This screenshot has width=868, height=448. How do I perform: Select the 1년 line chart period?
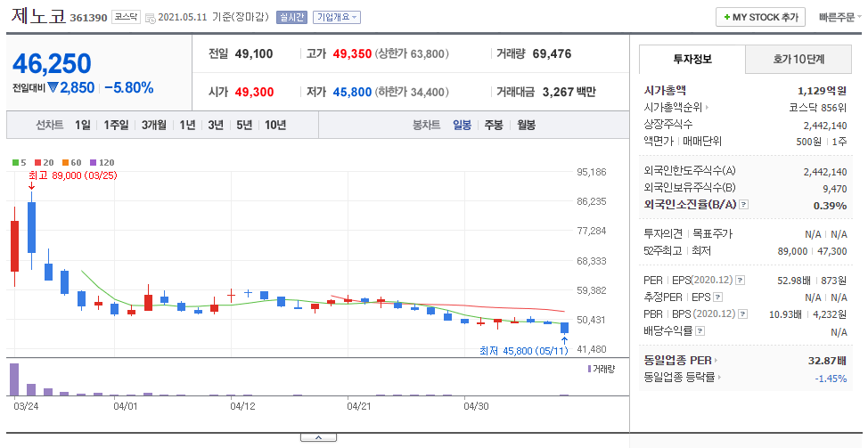(188, 125)
